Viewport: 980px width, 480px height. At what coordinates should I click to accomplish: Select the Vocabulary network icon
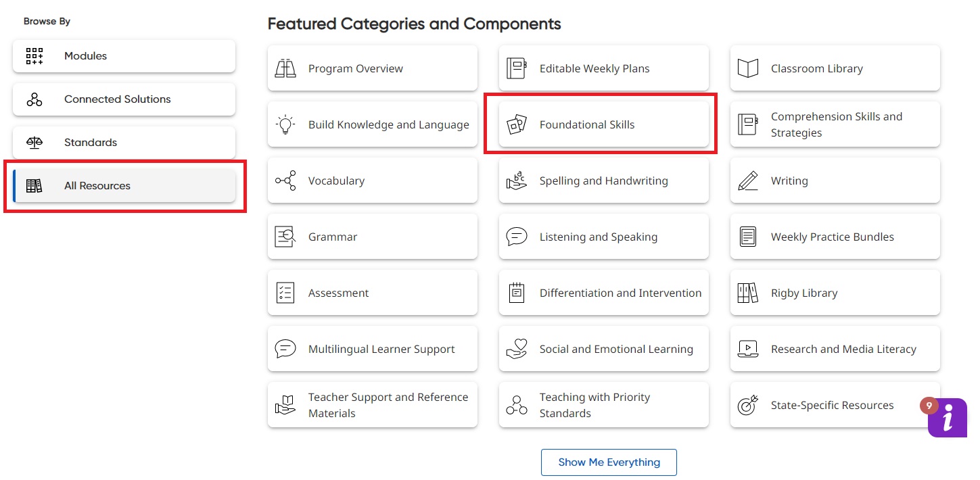tap(285, 181)
